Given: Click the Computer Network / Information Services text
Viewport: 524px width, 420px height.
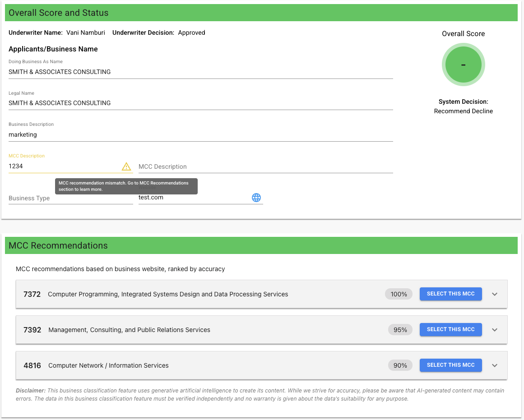Looking at the screenshot, I should click(108, 365).
